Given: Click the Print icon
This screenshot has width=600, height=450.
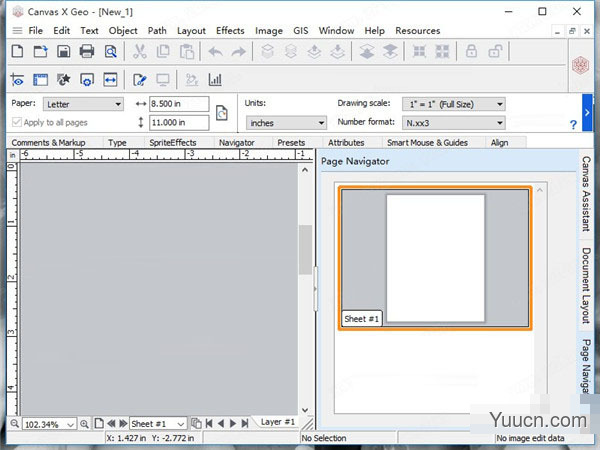Looking at the screenshot, I should 87,51.
